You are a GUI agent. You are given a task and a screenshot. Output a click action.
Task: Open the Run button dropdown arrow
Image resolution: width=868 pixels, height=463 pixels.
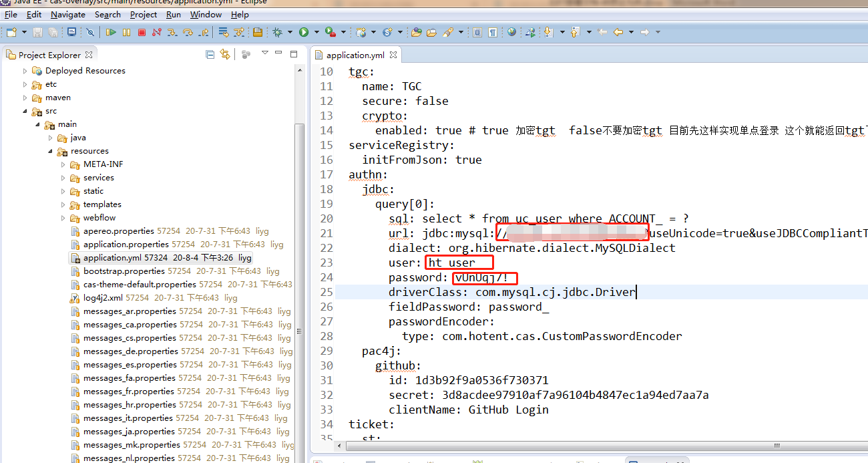[316, 32]
